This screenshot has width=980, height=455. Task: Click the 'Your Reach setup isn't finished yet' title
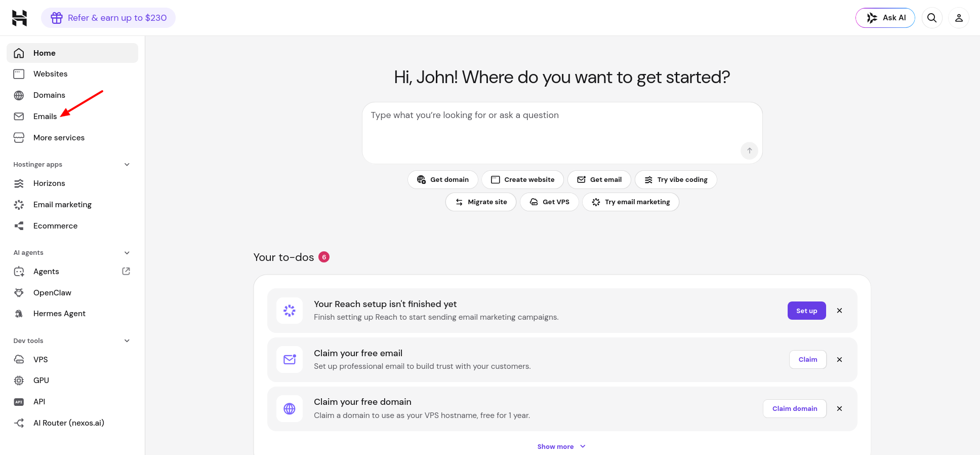click(x=385, y=304)
